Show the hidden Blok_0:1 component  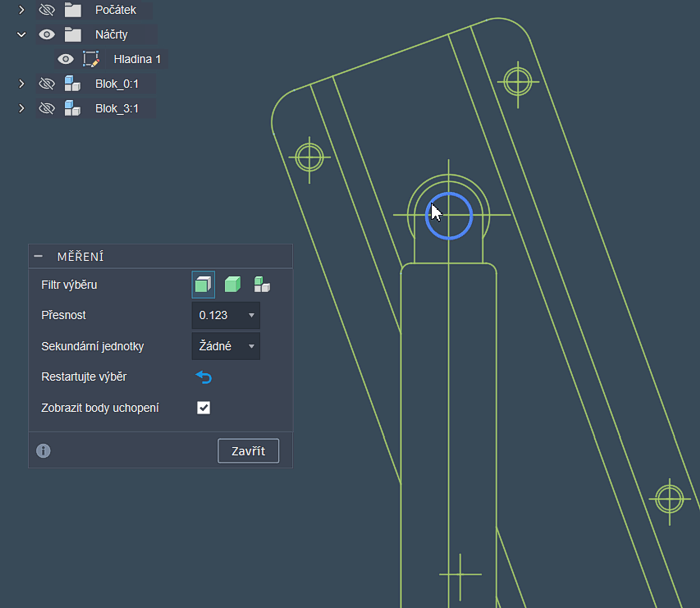click(x=46, y=83)
